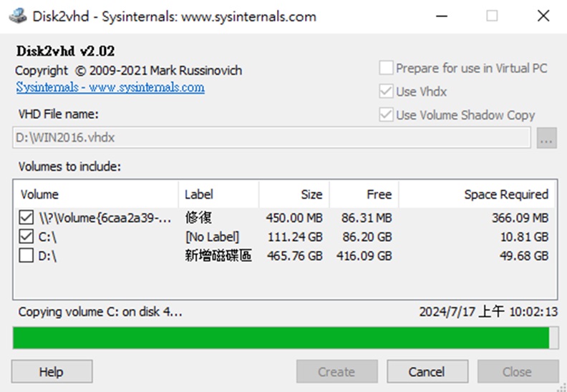Minimize the Disk2vhd window
The width and height of the screenshot is (567, 392).
point(442,16)
